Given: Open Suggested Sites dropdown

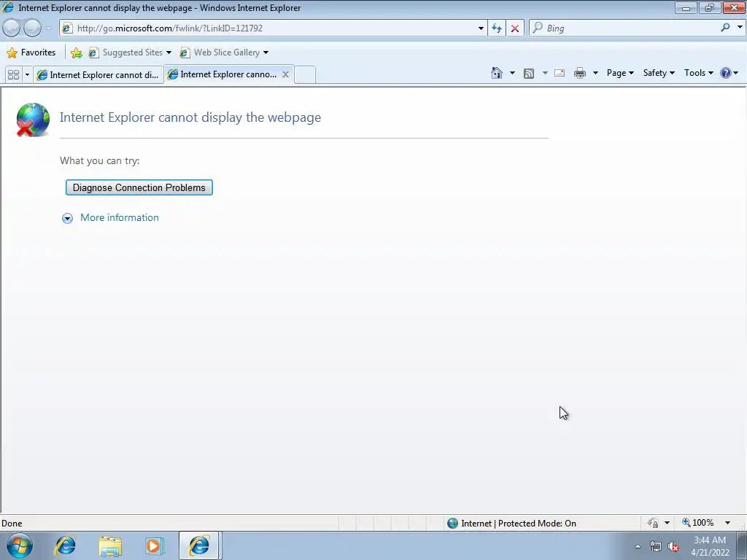Looking at the screenshot, I should [130, 52].
